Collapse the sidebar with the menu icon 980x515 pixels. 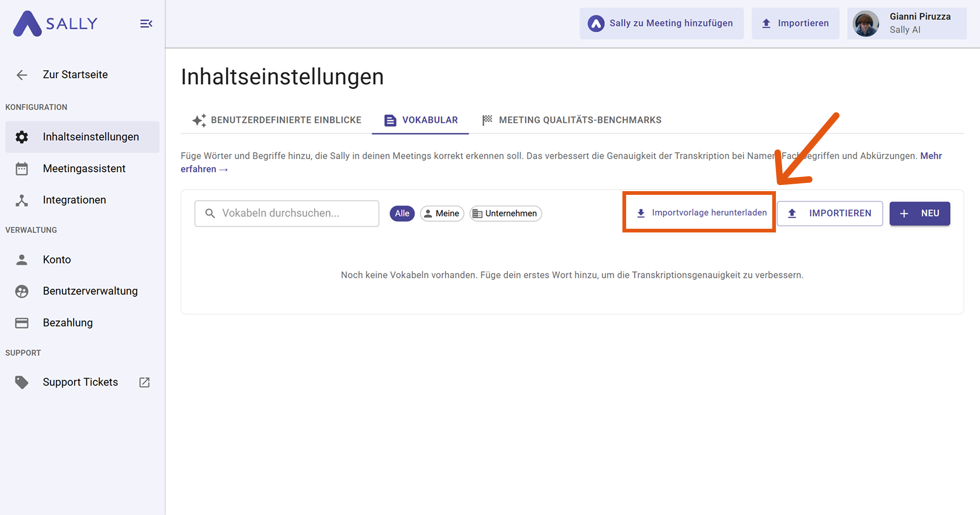click(146, 24)
